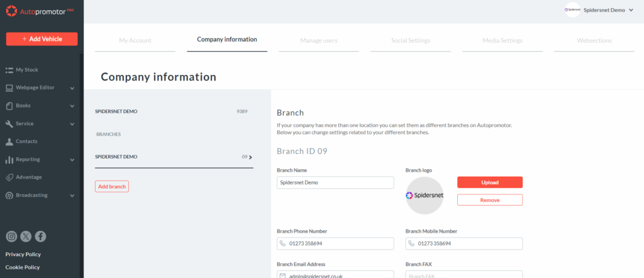644x278 pixels.
Task: Click the Contacts person icon
Action: pos(9,142)
